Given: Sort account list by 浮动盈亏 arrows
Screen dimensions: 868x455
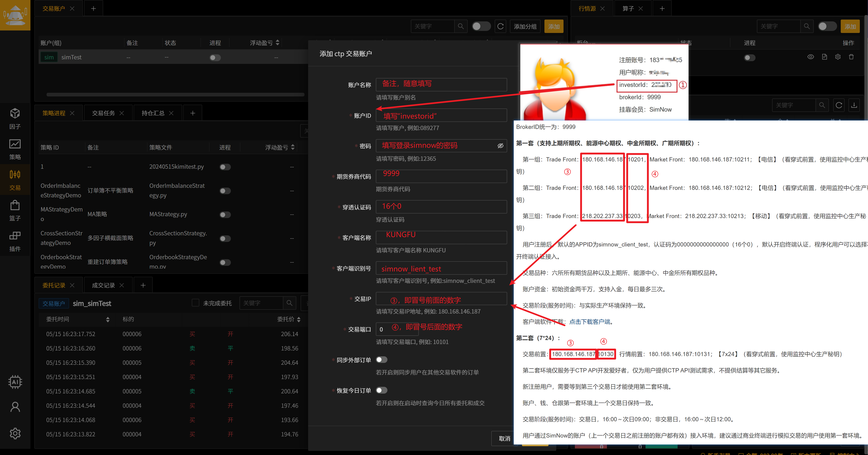Looking at the screenshot, I should pos(277,43).
